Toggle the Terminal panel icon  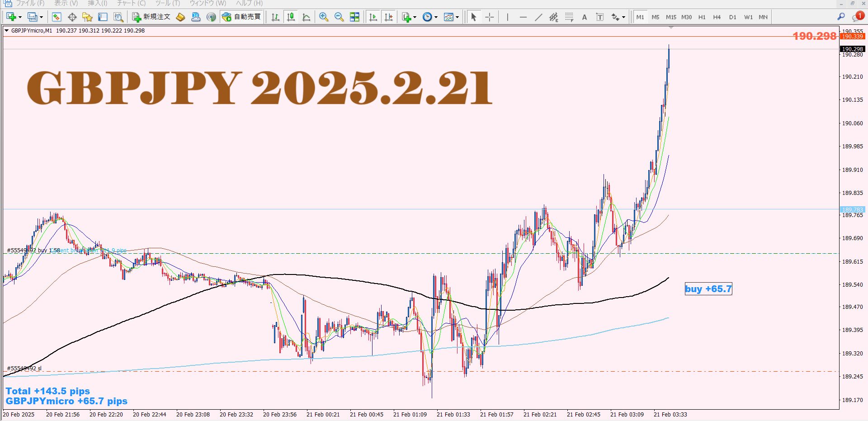coord(103,17)
